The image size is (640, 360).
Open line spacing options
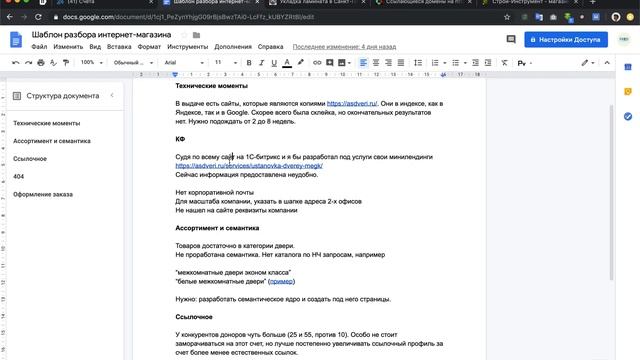(x=418, y=63)
